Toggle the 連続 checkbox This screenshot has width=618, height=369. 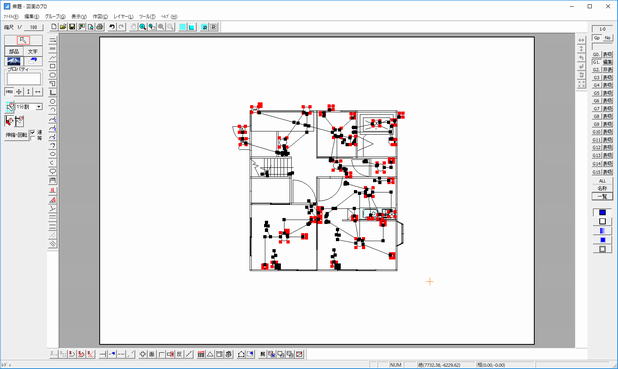tap(33, 132)
